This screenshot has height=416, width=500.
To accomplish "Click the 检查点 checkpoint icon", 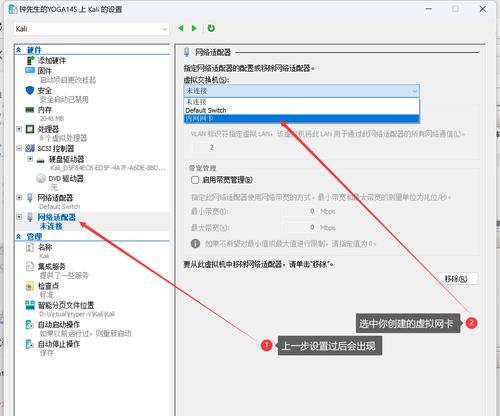I will 30,286.
